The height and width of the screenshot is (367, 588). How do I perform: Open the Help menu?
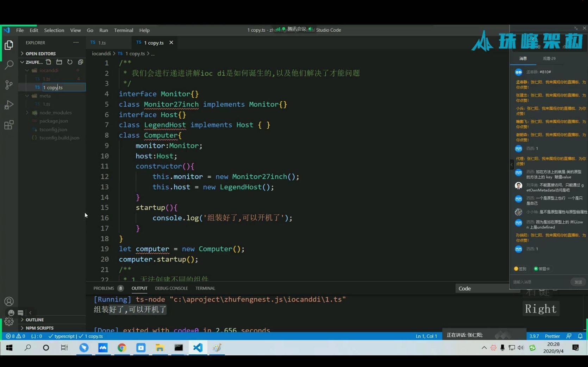click(144, 30)
